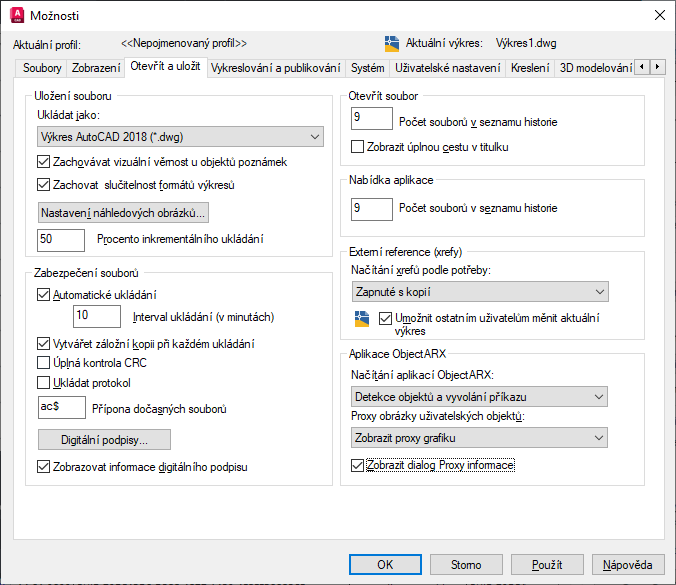Viewport: 676px width, 585px height.
Task: Open Nastavení náhledových obrázků settings
Action: click(123, 213)
